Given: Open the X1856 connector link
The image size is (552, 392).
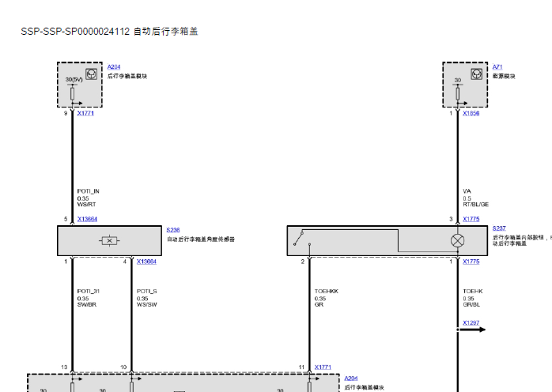Looking at the screenshot, I should click(x=471, y=113).
